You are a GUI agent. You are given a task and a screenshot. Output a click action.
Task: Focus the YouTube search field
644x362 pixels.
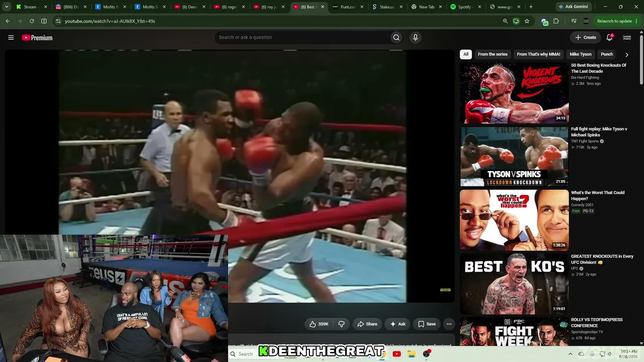(302, 37)
